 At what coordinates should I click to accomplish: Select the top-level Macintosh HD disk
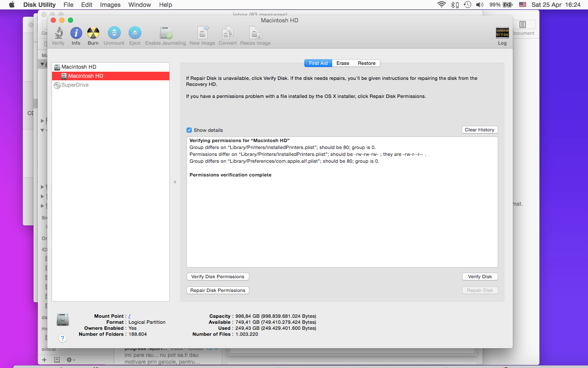click(111, 67)
